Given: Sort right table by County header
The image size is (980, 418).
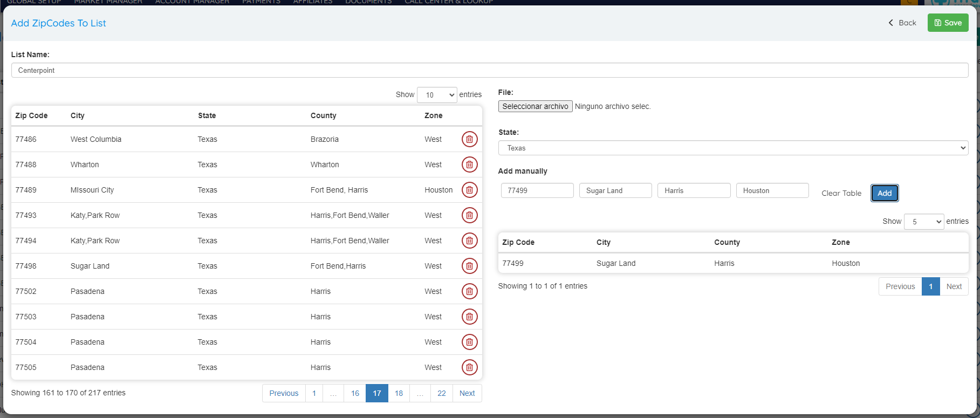Looking at the screenshot, I should pos(727,242).
